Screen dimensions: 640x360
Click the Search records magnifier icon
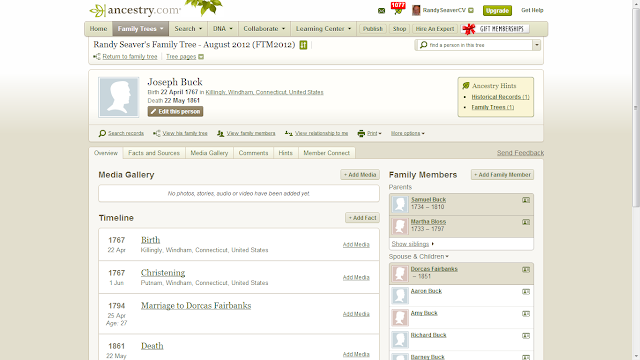102,133
